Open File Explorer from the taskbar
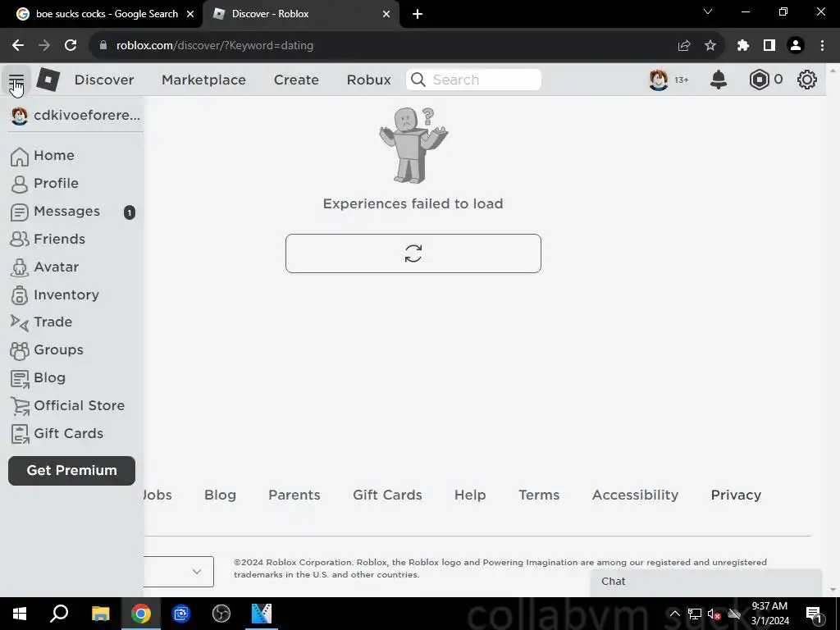 click(100, 614)
